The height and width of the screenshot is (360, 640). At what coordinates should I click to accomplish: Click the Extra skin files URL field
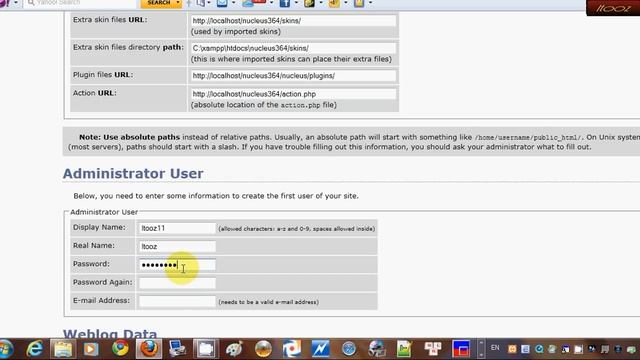(293, 20)
